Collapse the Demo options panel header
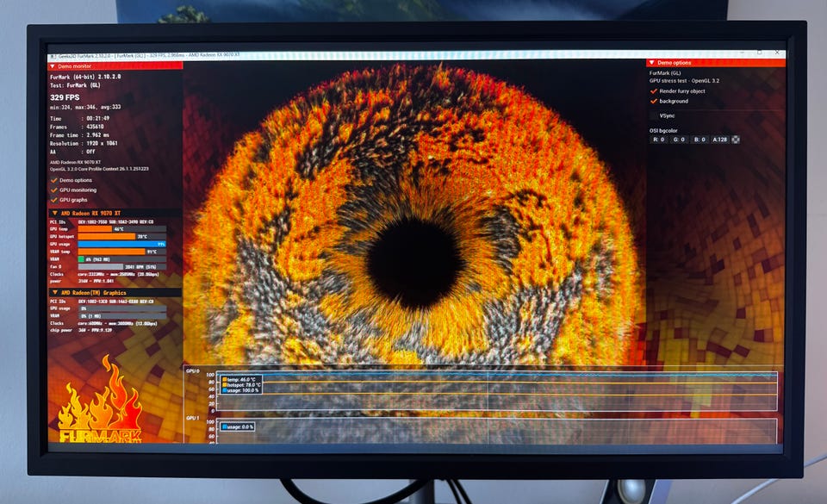827x504 pixels. point(716,63)
